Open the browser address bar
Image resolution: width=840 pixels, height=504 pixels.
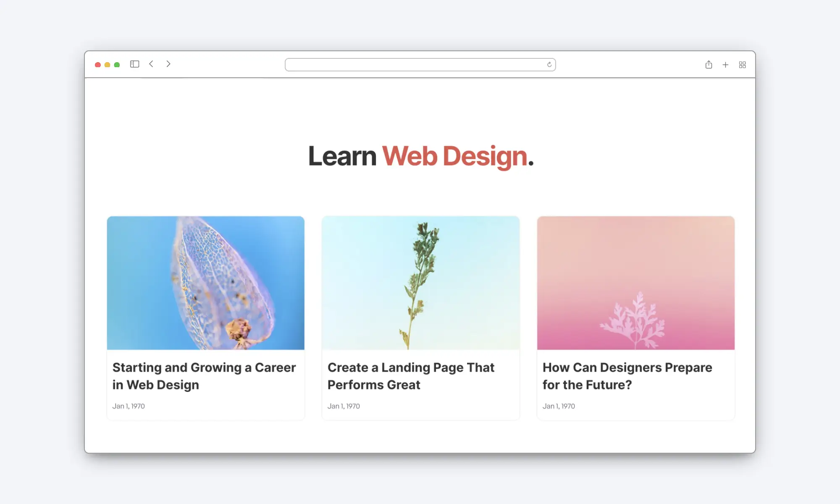pyautogui.click(x=420, y=64)
